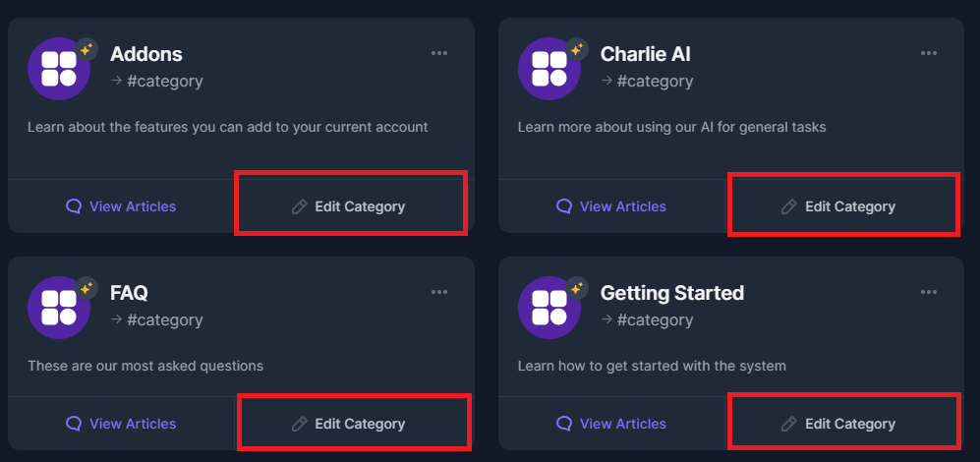View Articles for the Charlie AI category
The image size is (980, 462).
click(x=611, y=206)
